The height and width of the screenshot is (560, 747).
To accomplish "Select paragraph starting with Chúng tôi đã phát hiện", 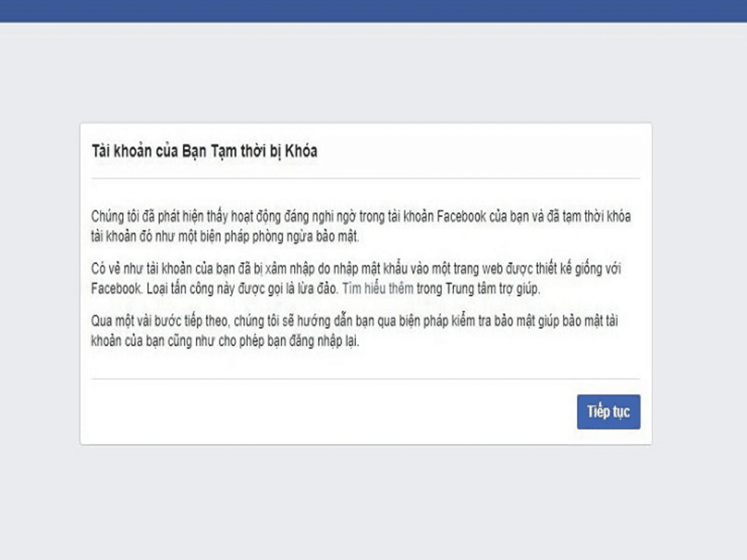I will (x=361, y=226).
